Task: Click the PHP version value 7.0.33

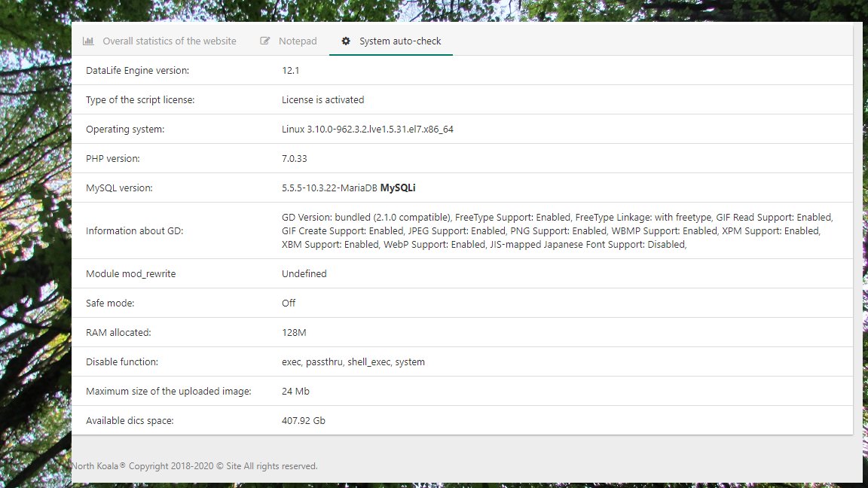Action: [x=295, y=158]
